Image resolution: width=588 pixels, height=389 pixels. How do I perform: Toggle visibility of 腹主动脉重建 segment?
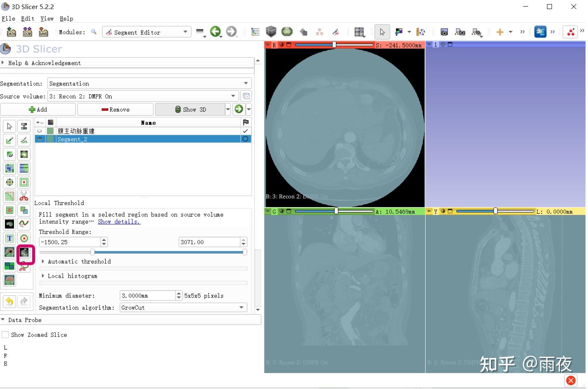click(x=40, y=131)
